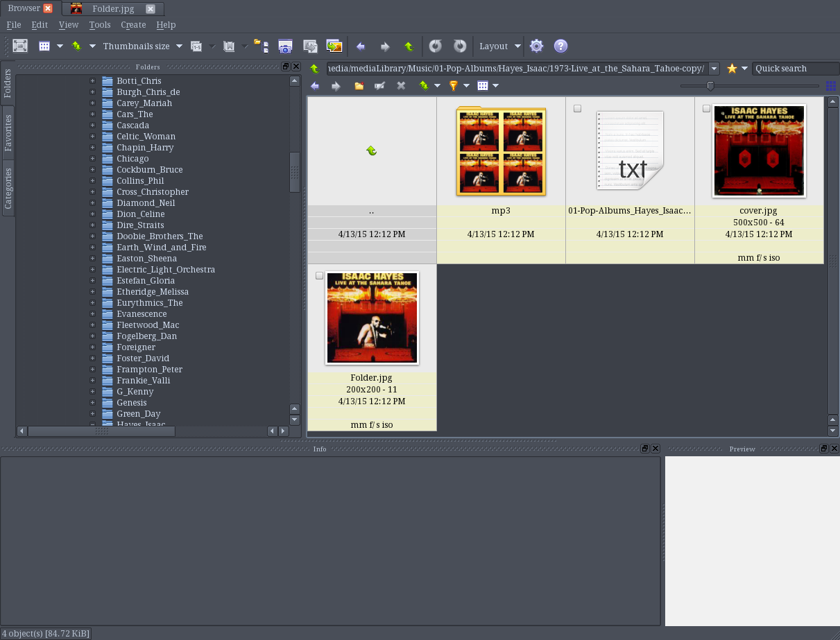The image size is (840, 640).
Task: Select the checkbox on the txt file
Action: (577, 109)
